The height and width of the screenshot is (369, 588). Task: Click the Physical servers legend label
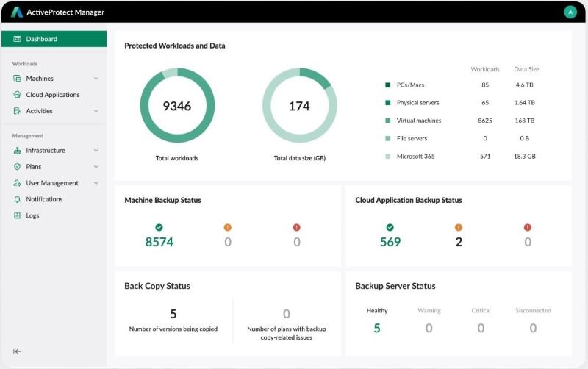pos(417,102)
